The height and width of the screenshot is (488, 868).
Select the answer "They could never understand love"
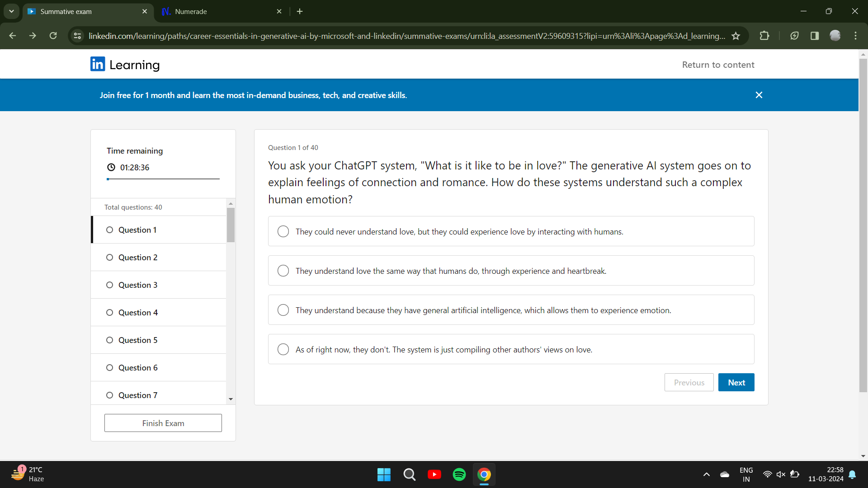pos(283,231)
